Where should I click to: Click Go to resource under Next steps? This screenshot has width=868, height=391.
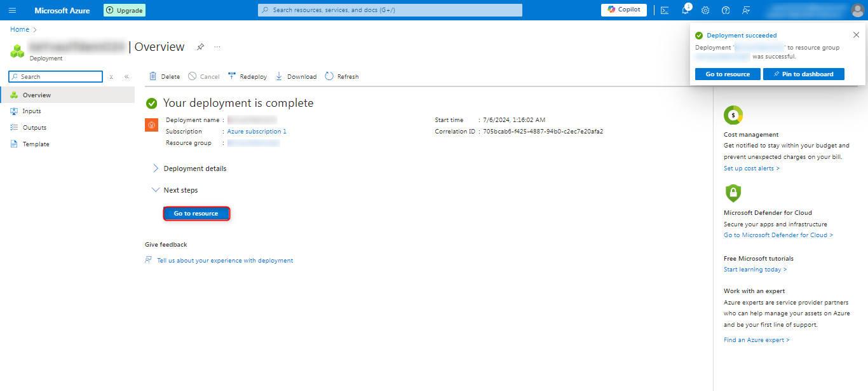196,214
